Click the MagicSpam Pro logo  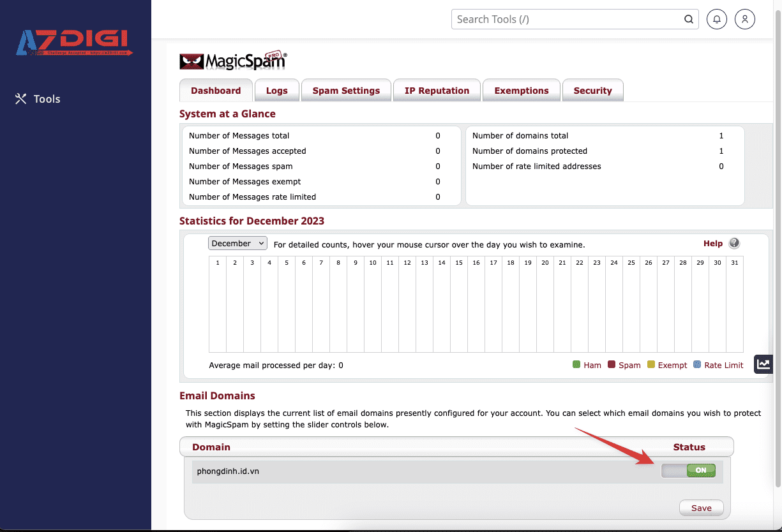[233, 61]
